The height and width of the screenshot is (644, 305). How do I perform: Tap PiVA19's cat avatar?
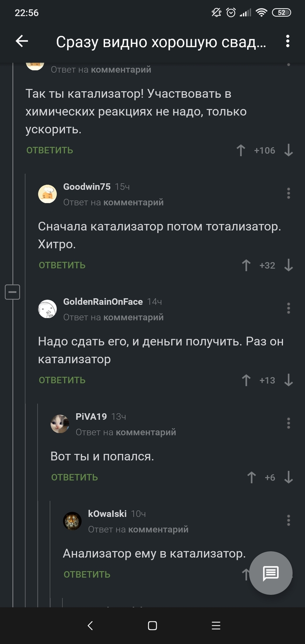(x=60, y=424)
